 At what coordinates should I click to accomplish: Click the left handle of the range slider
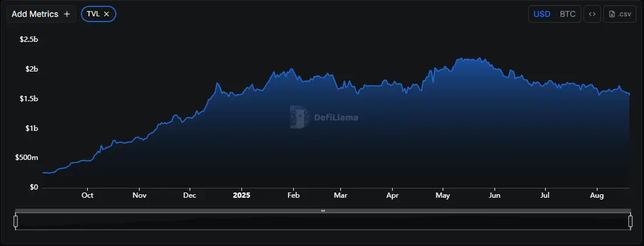point(16,221)
